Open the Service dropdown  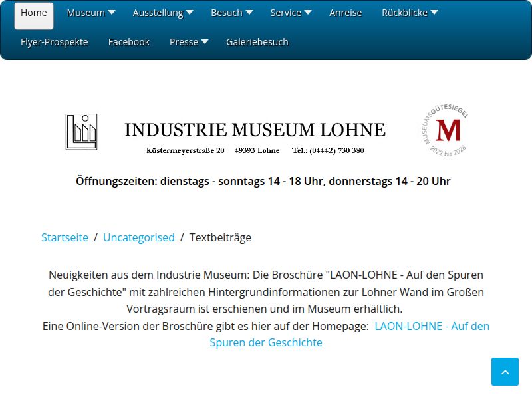[291, 13]
